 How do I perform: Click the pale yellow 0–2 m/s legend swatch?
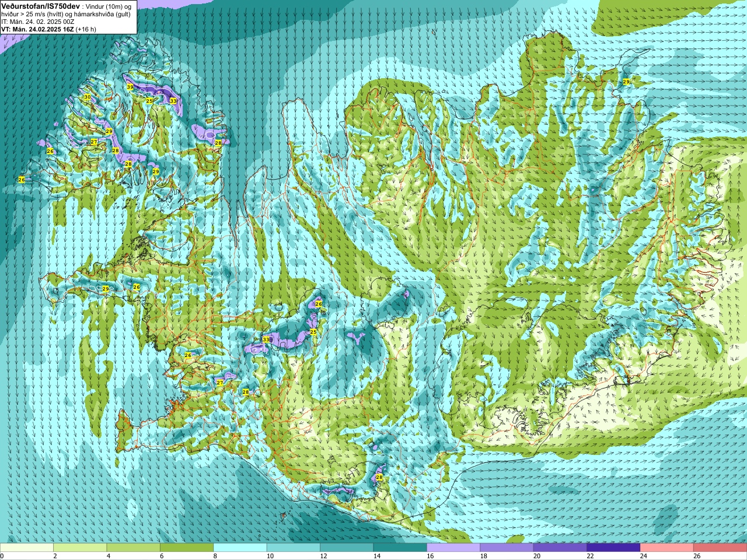click(27, 548)
